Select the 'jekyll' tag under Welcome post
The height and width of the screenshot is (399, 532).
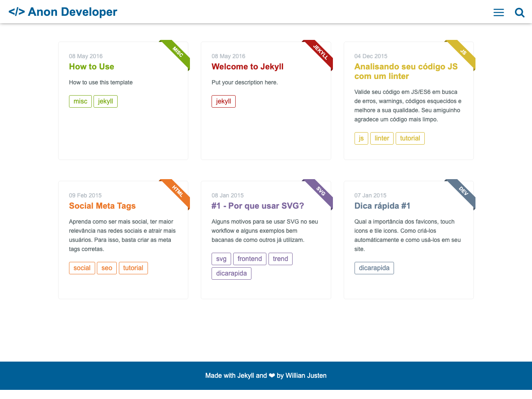pyautogui.click(x=223, y=101)
